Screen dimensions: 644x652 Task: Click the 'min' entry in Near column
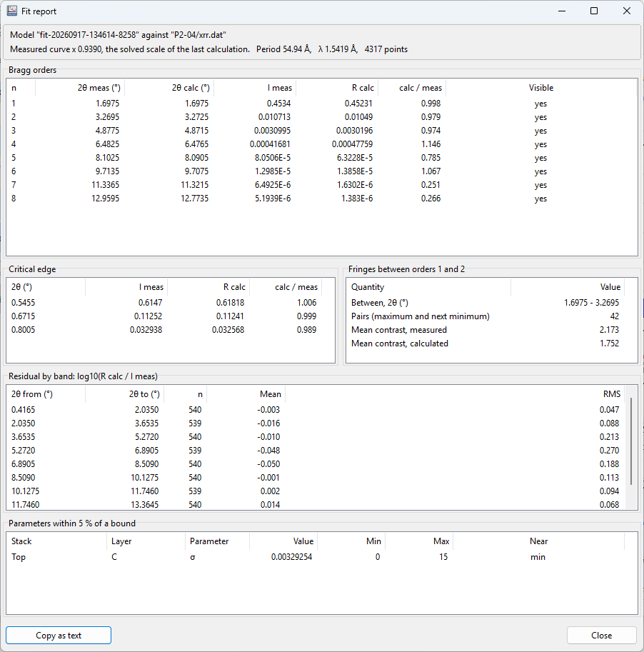coord(538,557)
